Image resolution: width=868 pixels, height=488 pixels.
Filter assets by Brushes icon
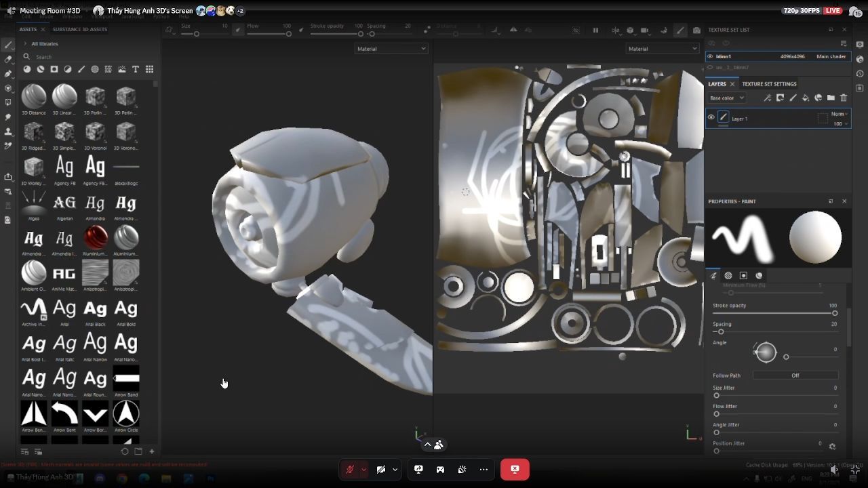click(81, 69)
